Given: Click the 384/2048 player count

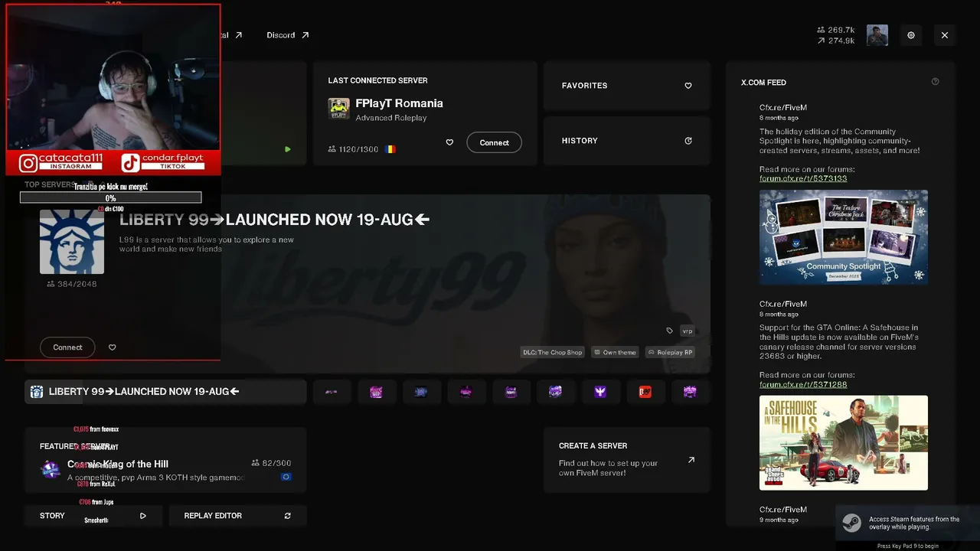Looking at the screenshot, I should [x=72, y=284].
